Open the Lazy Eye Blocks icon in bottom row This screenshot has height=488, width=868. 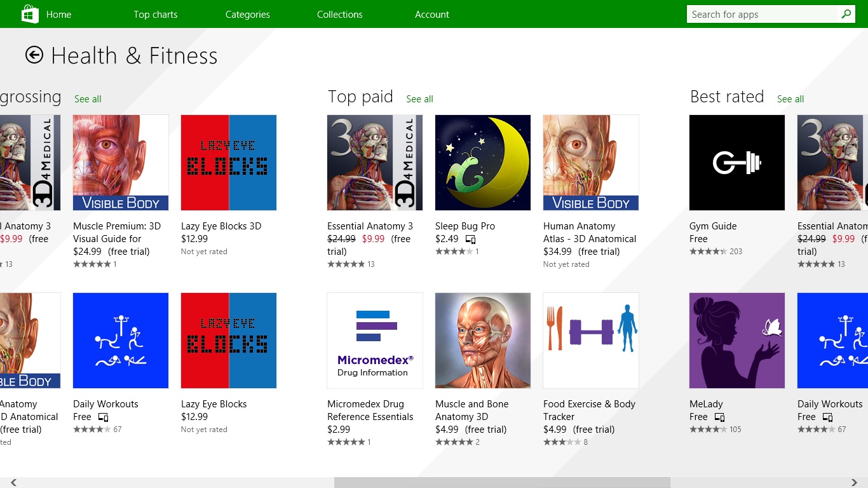[x=229, y=341]
